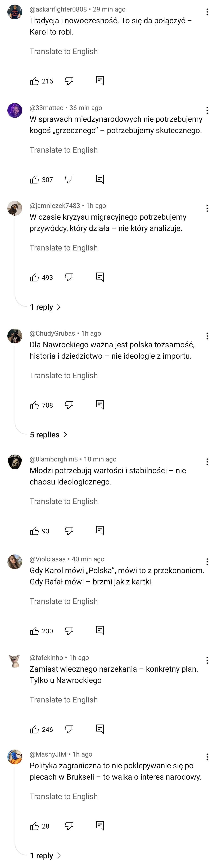The height and width of the screenshot is (868, 222).
Task: Open the three-dot menu on @fafekinho's comment
Action: point(207,660)
